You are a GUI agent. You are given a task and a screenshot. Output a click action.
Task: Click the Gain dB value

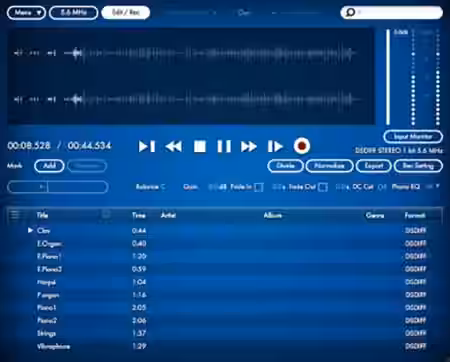pyautogui.click(x=217, y=187)
